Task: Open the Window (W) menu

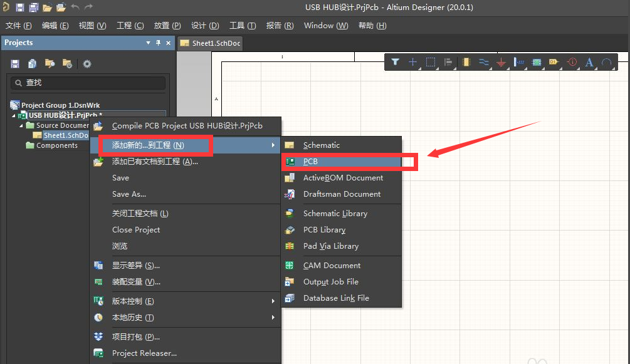Action: (326, 26)
